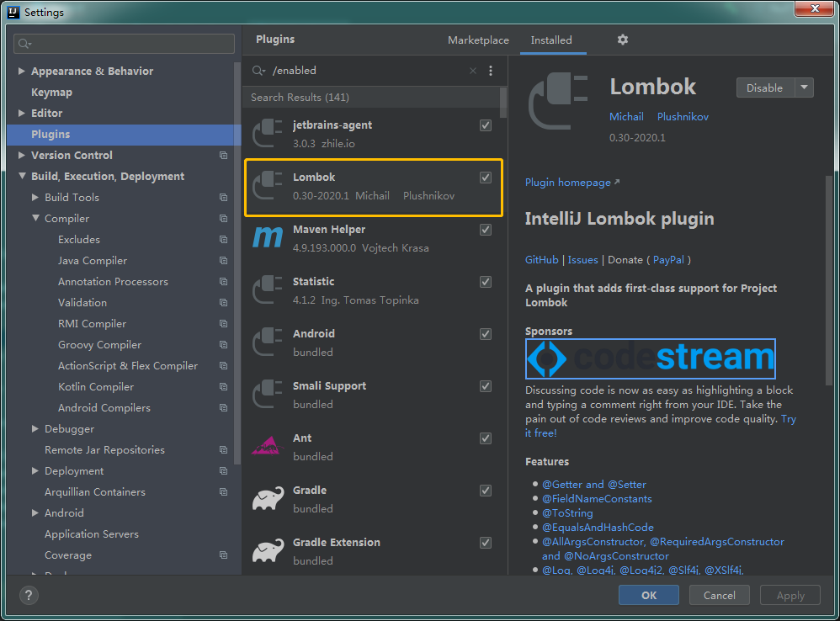This screenshot has width=840, height=621.
Task: Click the plugins settings gear icon
Action: click(623, 40)
